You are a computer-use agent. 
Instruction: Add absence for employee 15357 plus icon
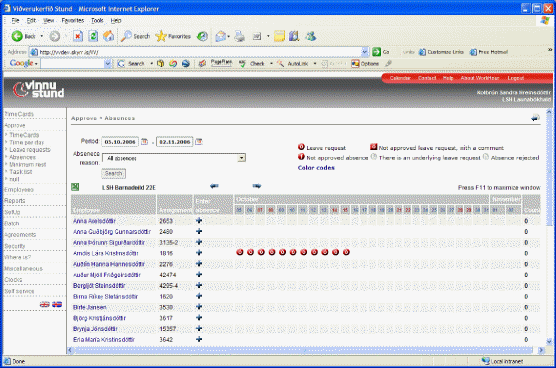click(x=199, y=329)
